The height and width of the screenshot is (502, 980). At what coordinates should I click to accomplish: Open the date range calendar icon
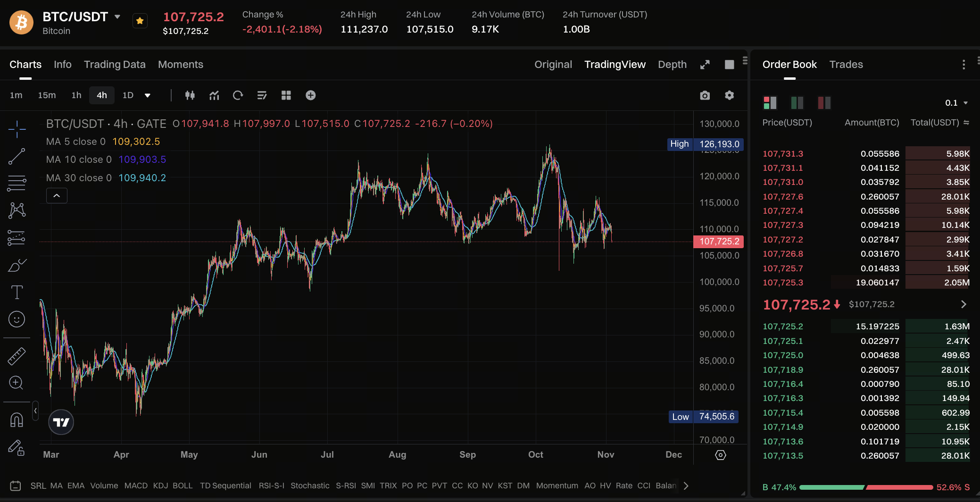(x=16, y=485)
